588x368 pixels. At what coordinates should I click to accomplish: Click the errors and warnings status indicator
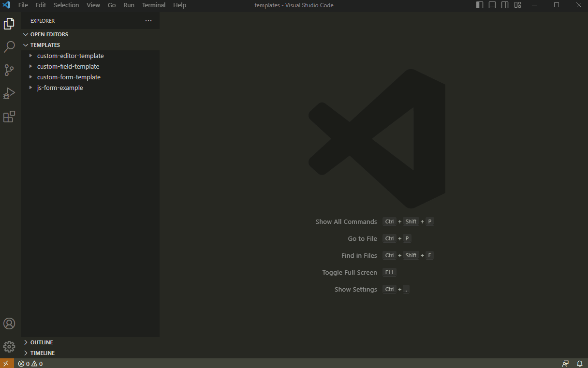[29, 363]
